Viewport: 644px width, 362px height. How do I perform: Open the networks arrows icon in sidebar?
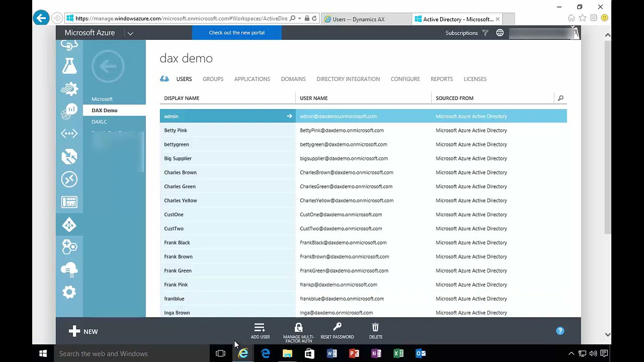pos(69,134)
